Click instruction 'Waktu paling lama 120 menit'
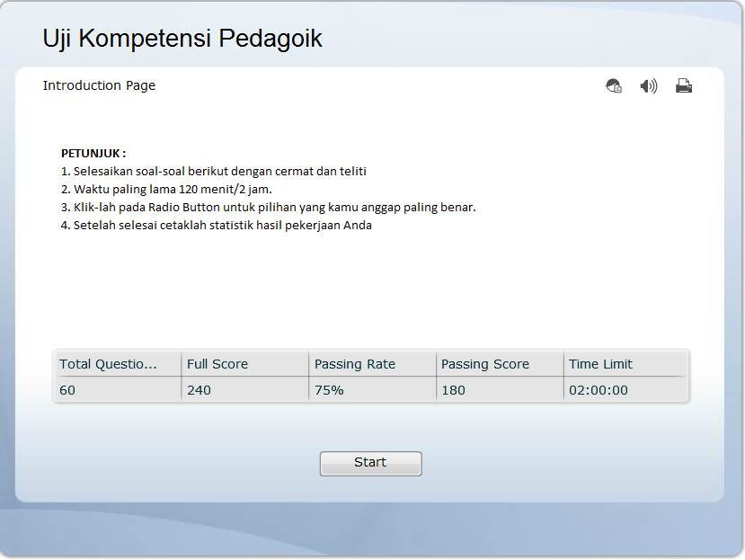Image resolution: width=745 pixels, height=560 pixels. coord(166,189)
